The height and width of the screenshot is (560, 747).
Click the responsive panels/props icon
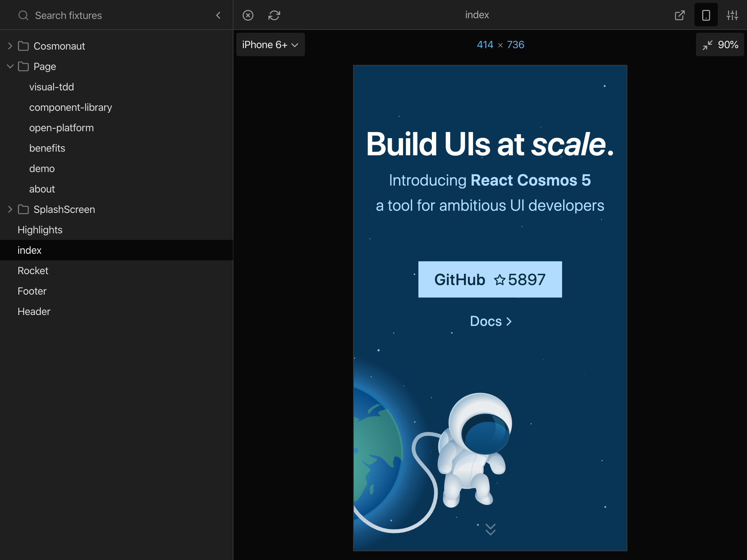732,15
